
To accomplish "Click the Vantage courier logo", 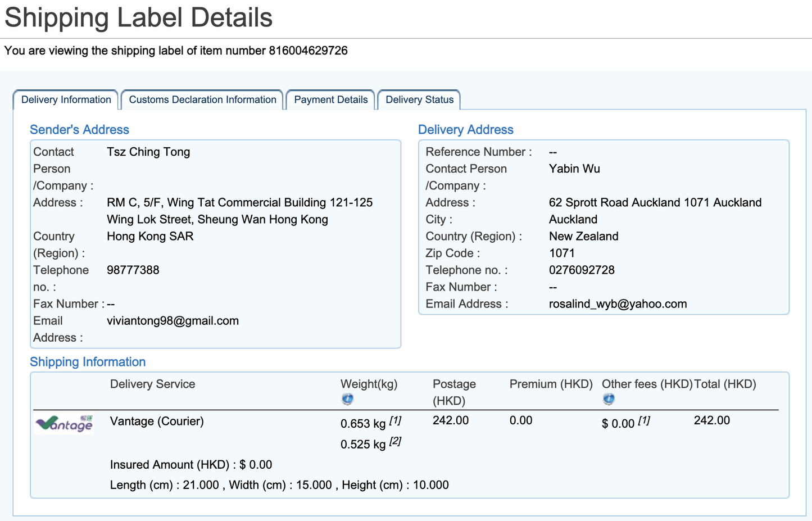I will point(63,424).
